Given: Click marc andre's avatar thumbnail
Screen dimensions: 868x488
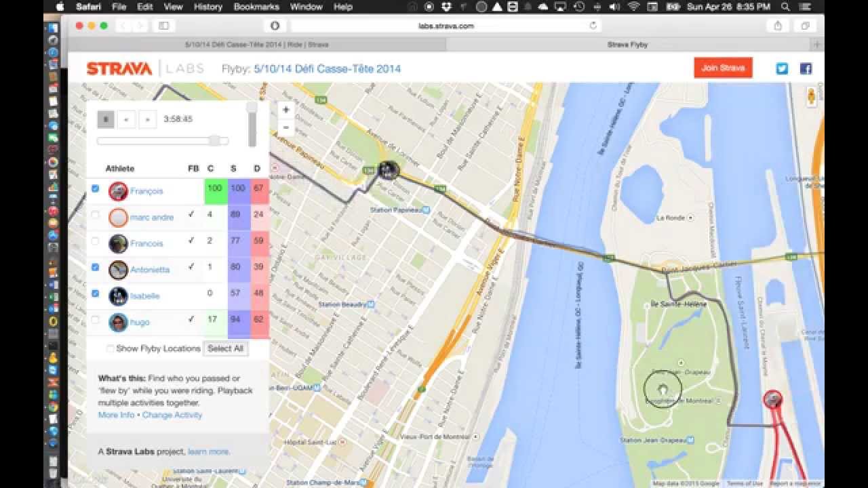Looking at the screenshot, I should pos(118,218).
